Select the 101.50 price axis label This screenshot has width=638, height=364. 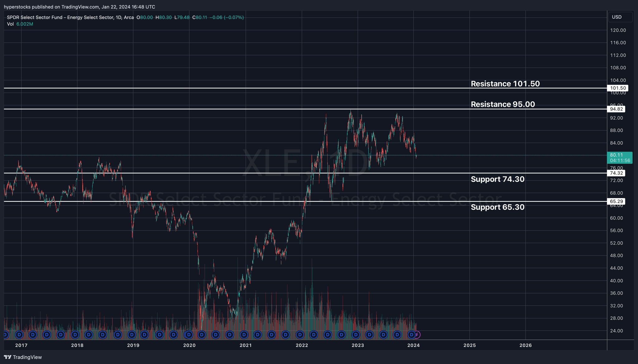pos(617,88)
